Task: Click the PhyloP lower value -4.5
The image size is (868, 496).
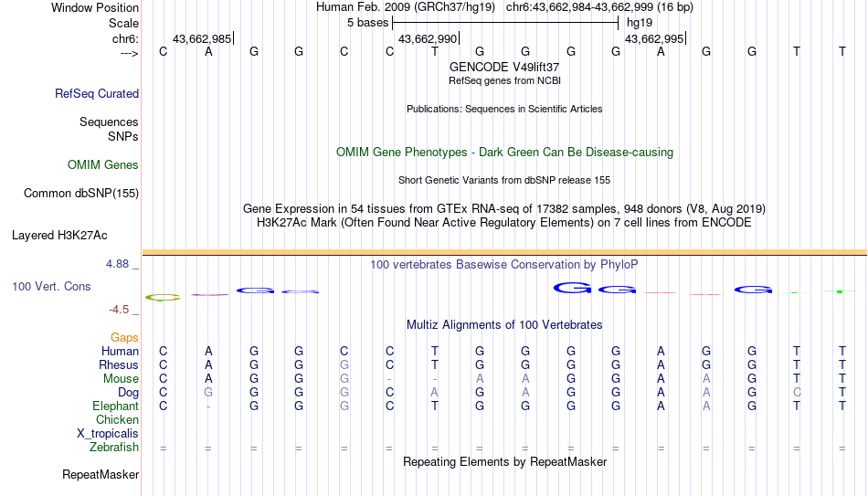Action: pyautogui.click(x=119, y=310)
